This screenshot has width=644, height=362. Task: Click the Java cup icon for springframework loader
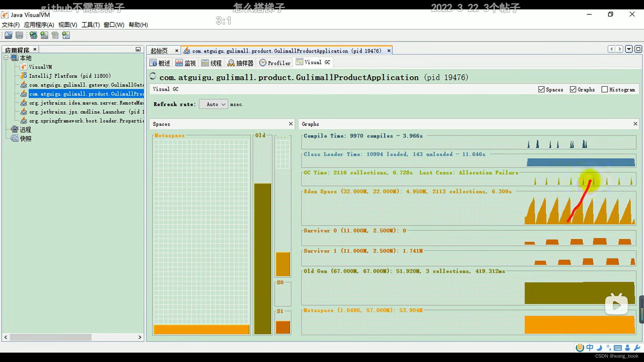(23, 121)
